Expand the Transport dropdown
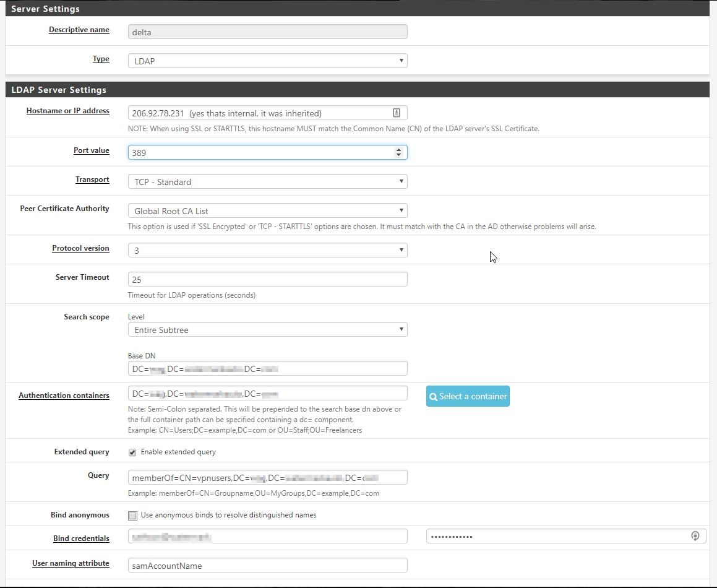This screenshot has height=588, width=717. click(x=267, y=182)
